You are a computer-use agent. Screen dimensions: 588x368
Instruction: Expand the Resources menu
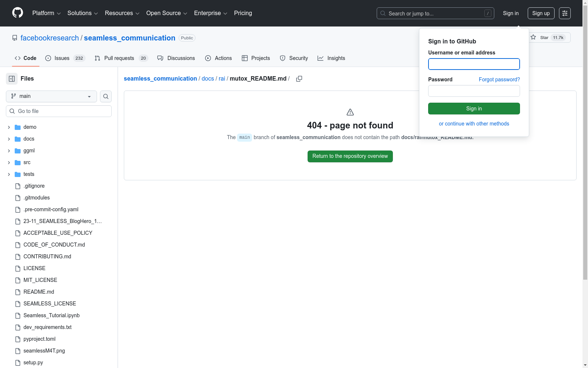pyautogui.click(x=122, y=13)
